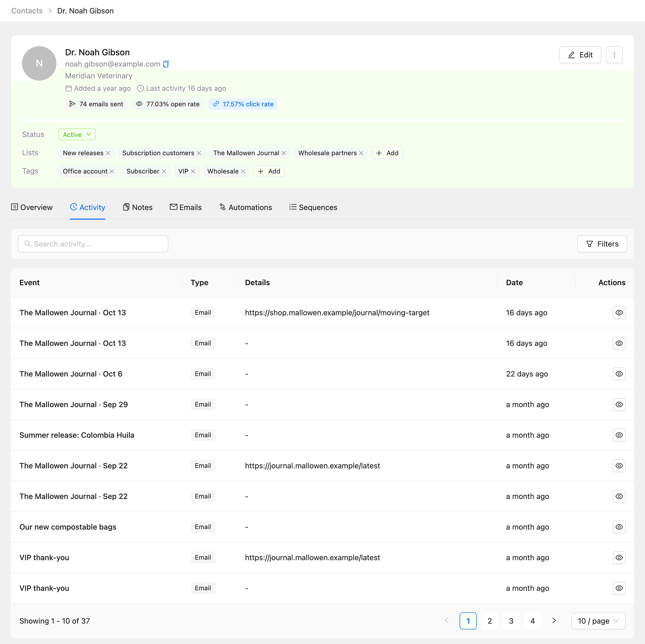645x644 pixels.
Task: Remove the Office account tag
Action: pyautogui.click(x=112, y=172)
